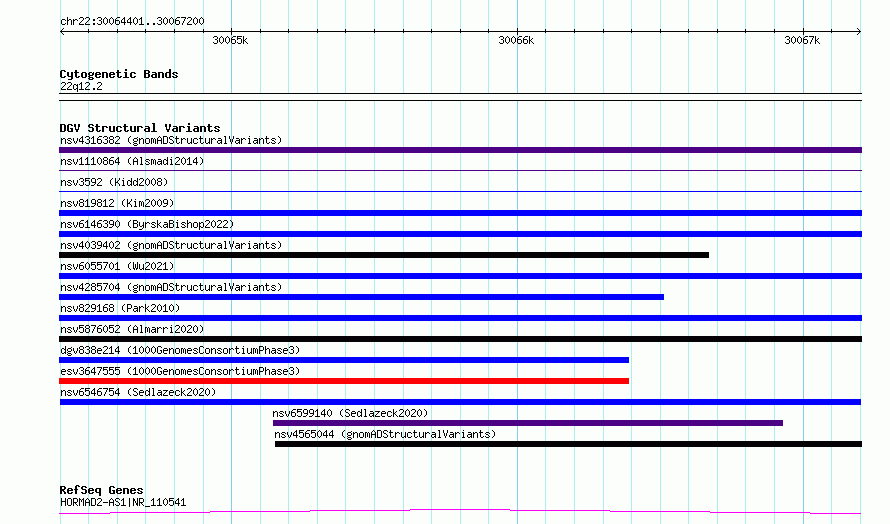Click dgv838e214 1000Genomes label

coord(180,350)
